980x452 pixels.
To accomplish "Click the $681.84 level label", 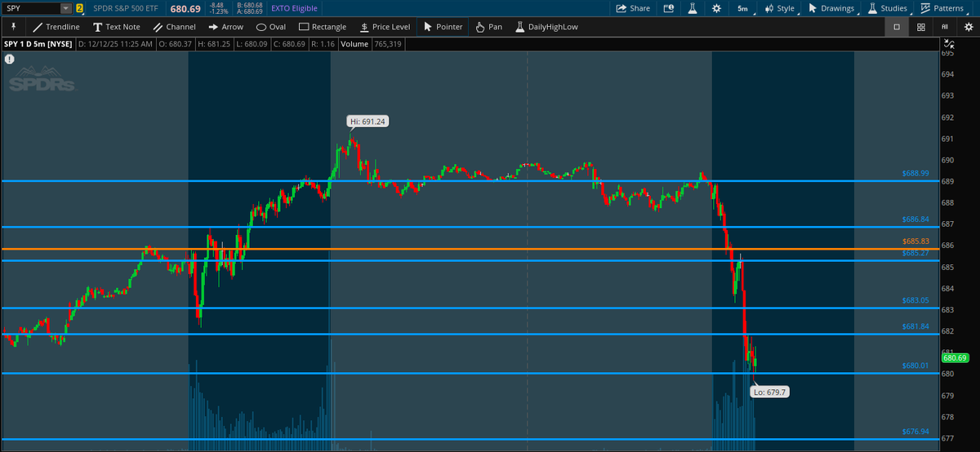I will pos(916,326).
